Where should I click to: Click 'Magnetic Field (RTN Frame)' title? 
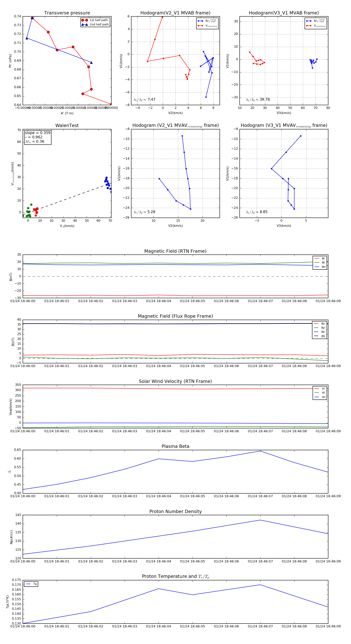[x=175, y=251]
